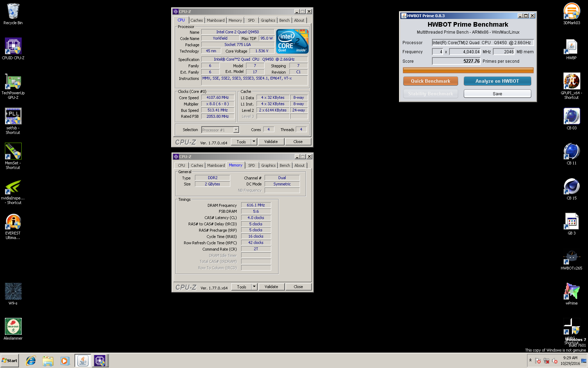Launch nvidiaInspector shortcut icon

(13, 191)
